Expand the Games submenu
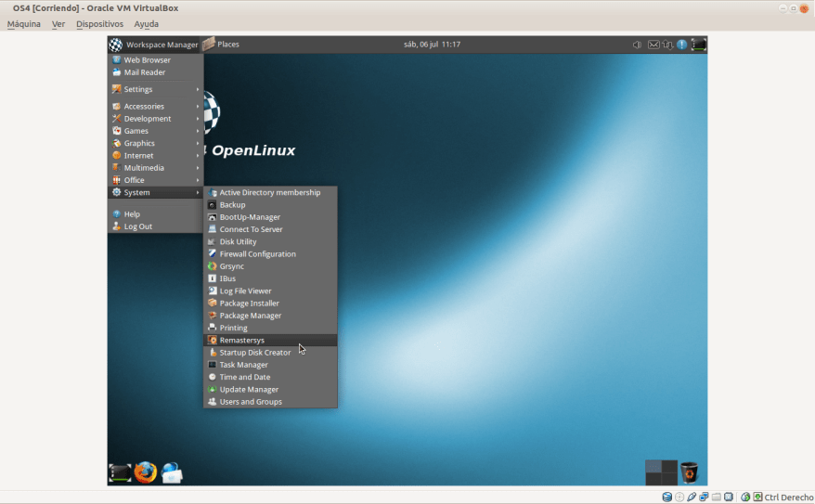This screenshot has width=815, height=504. 155,131
